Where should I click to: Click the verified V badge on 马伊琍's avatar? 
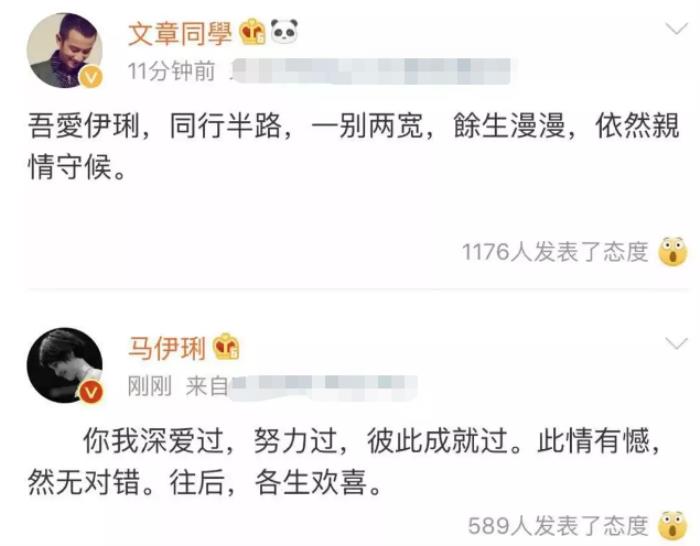coord(91,392)
